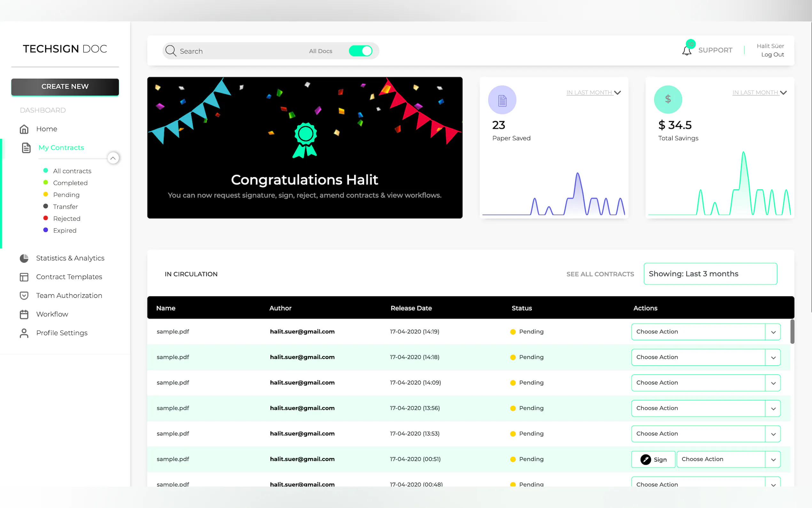Open Home via house icon
This screenshot has width=812, height=508.
click(x=24, y=129)
